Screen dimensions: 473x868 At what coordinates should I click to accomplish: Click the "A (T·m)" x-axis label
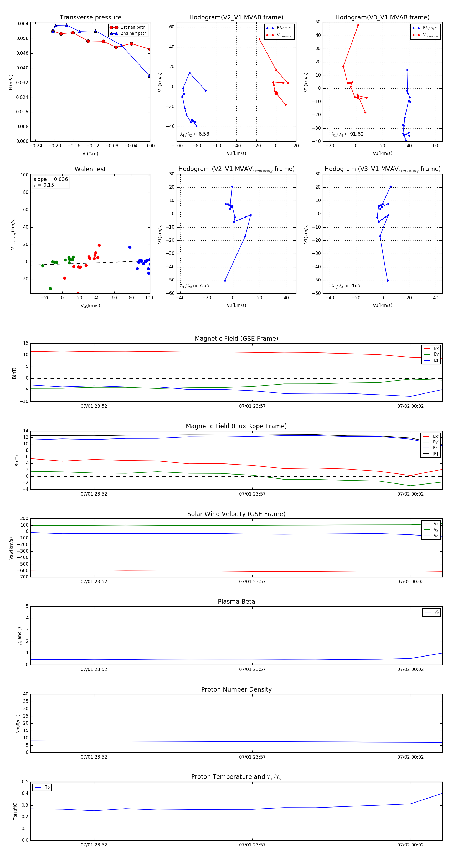[x=90, y=154]
